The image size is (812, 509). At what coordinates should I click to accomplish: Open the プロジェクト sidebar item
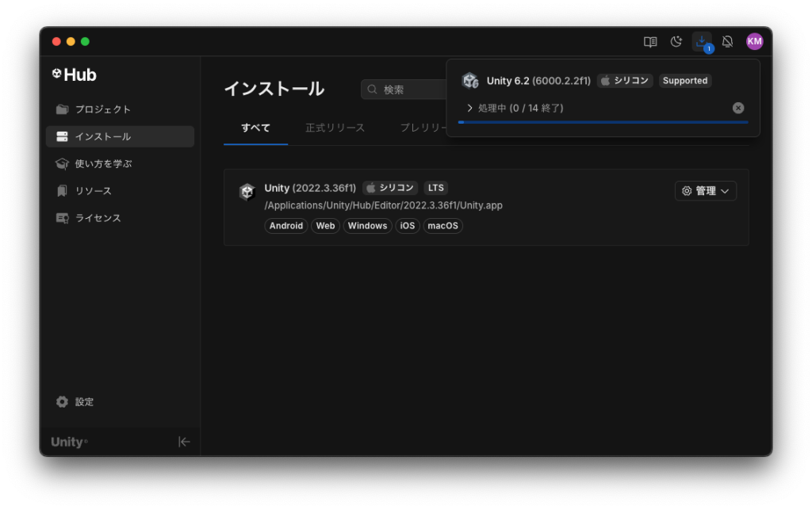click(x=120, y=109)
